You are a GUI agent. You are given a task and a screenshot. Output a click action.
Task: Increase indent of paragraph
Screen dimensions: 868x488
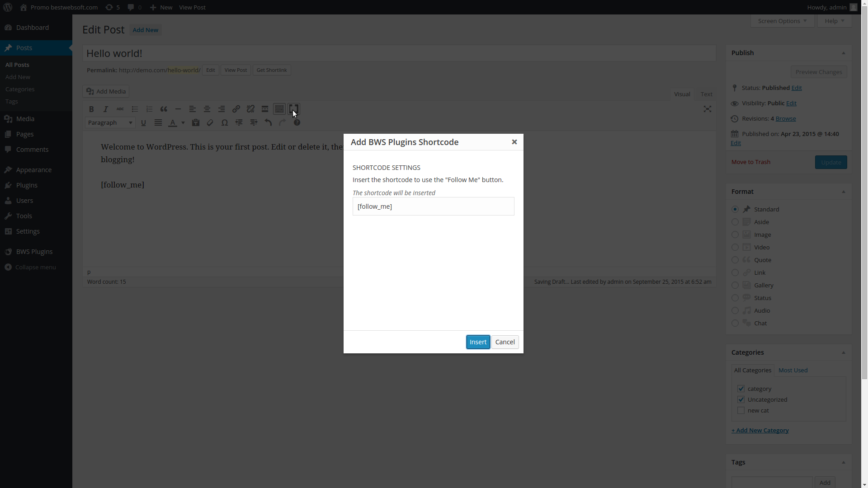click(x=254, y=122)
